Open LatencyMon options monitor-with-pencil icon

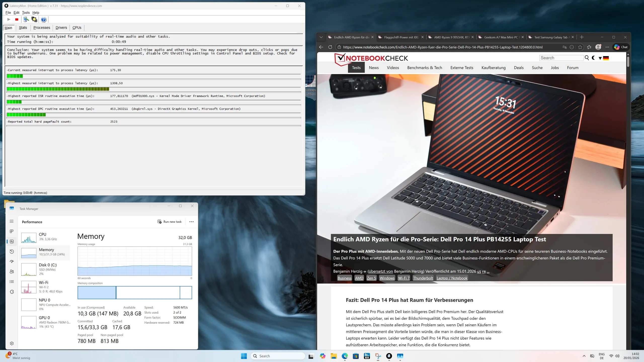point(26,19)
